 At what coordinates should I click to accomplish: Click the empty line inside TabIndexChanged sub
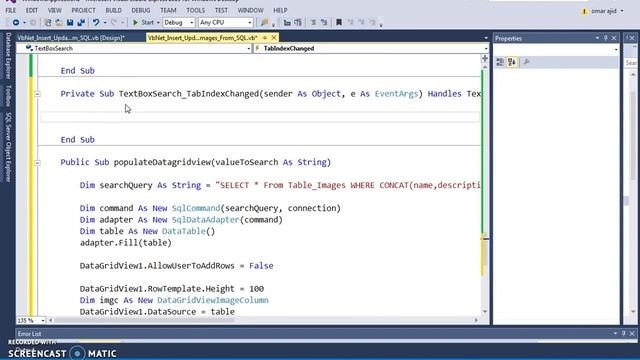click(x=260, y=117)
